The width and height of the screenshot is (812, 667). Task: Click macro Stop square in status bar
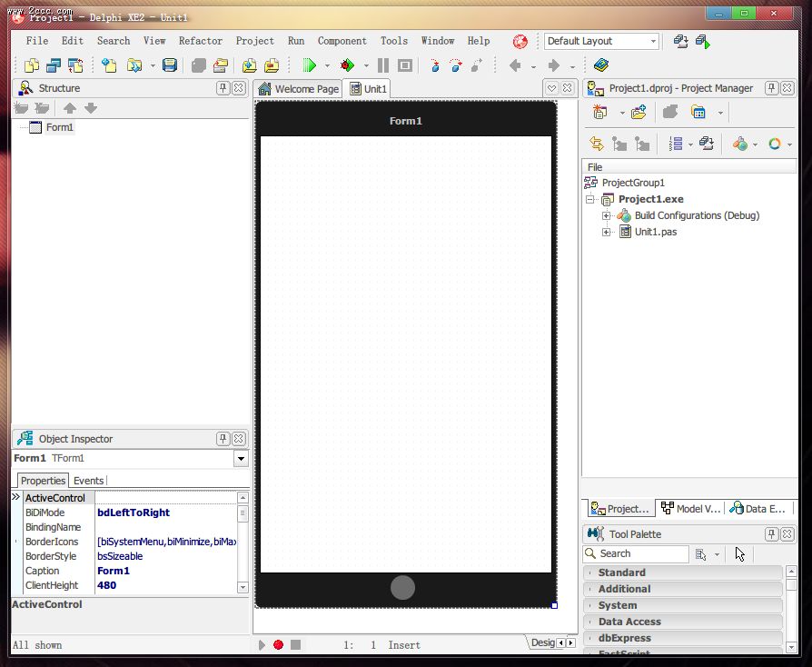click(x=296, y=644)
